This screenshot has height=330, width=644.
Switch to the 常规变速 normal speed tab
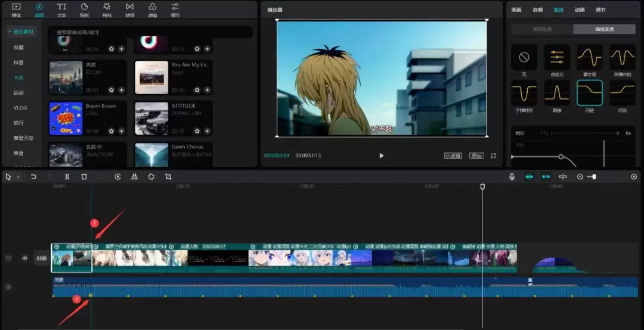pyautogui.click(x=541, y=29)
